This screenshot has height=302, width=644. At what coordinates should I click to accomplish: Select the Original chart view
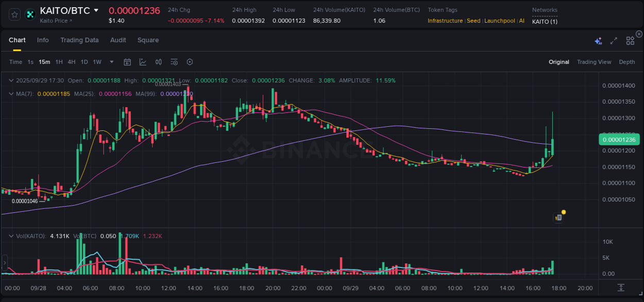pyautogui.click(x=558, y=62)
